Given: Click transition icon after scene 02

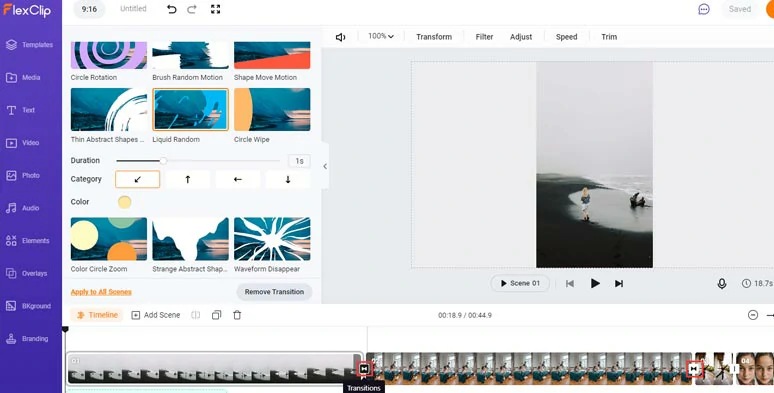Looking at the screenshot, I should [694, 368].
